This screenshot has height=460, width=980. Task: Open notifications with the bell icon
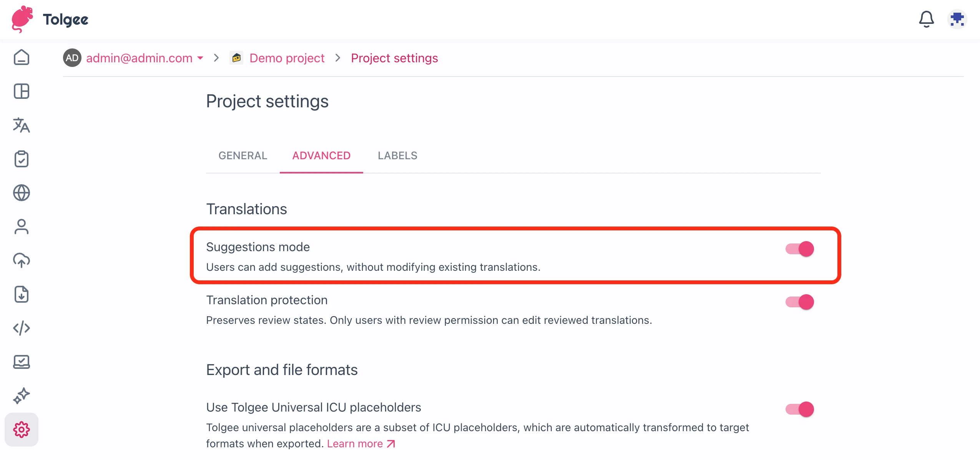[x=926, y=19]
